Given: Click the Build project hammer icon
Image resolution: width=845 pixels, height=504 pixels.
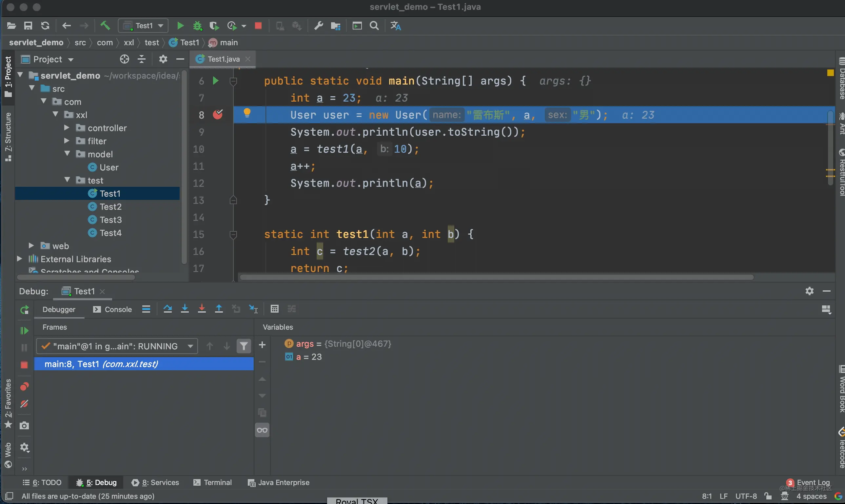Looking at the screenshot, I should click(105, 26).
